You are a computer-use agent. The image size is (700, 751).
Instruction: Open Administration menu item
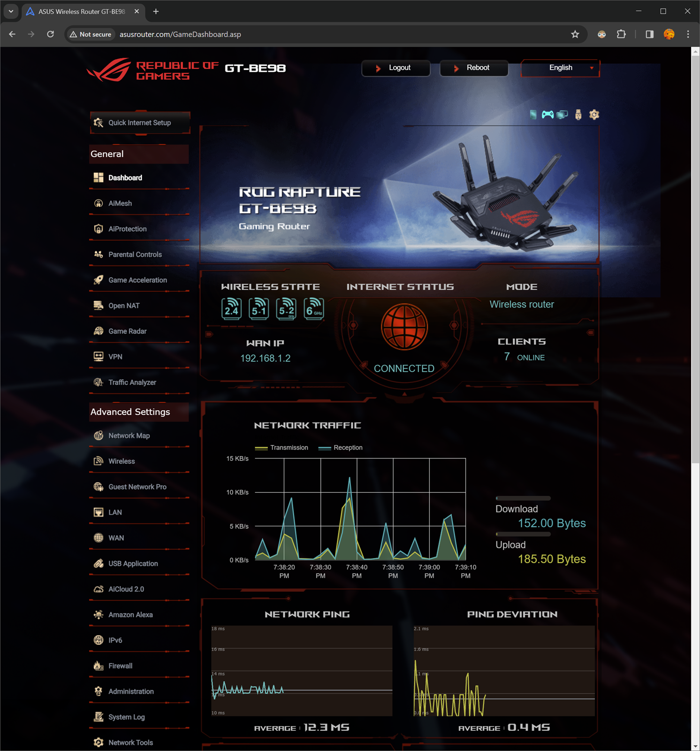139,691
